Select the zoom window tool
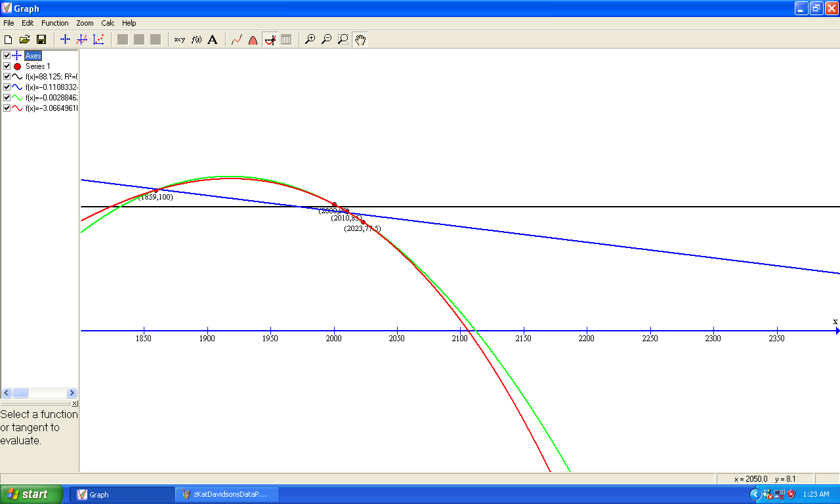This screenshot has height=504, width=840. 343,39
